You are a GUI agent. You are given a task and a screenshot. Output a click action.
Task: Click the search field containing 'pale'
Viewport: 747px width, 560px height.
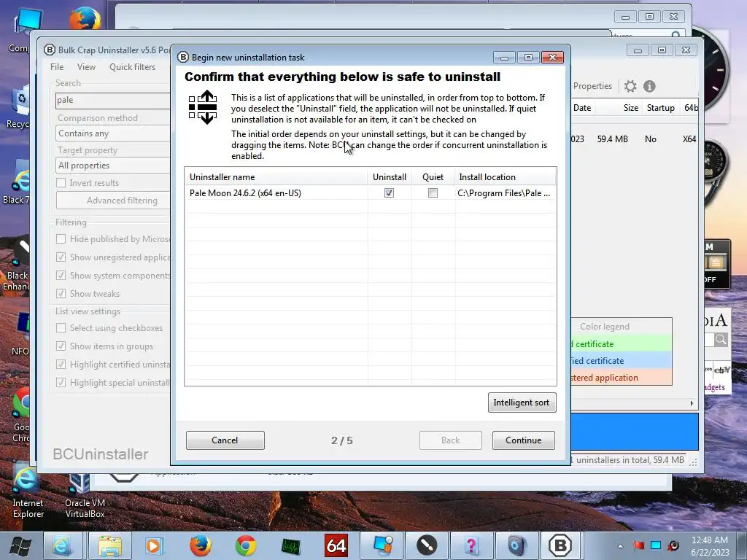coord(113,100)
